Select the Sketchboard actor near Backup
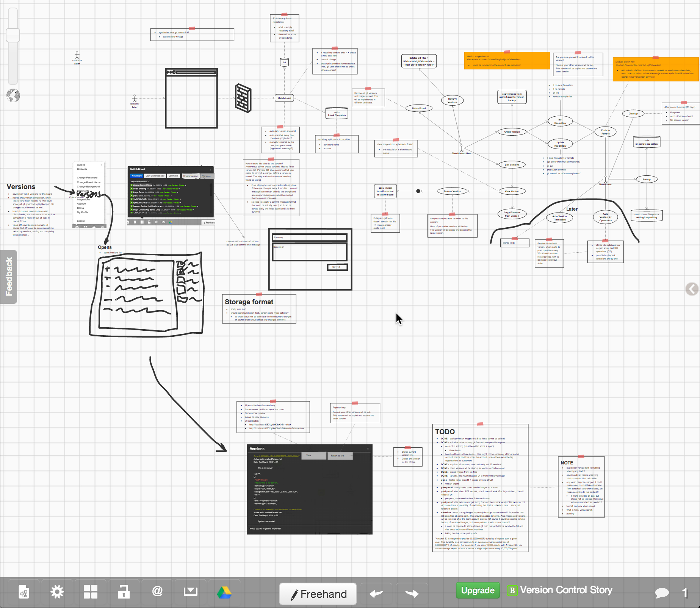The height and width of the screenshot is (608, 700). point(605,180)
